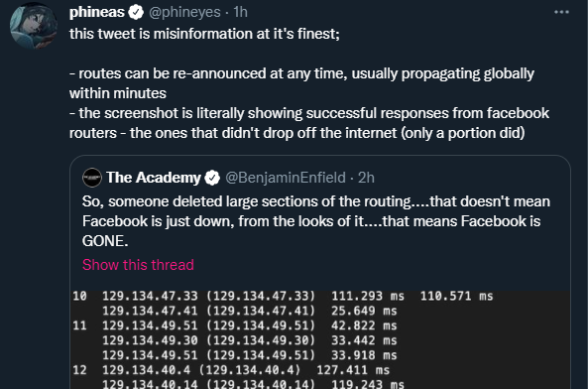Click the word GONE. in quoted tweet
Viewport: 588px width, 389px height.
click(x=105, y=241)
